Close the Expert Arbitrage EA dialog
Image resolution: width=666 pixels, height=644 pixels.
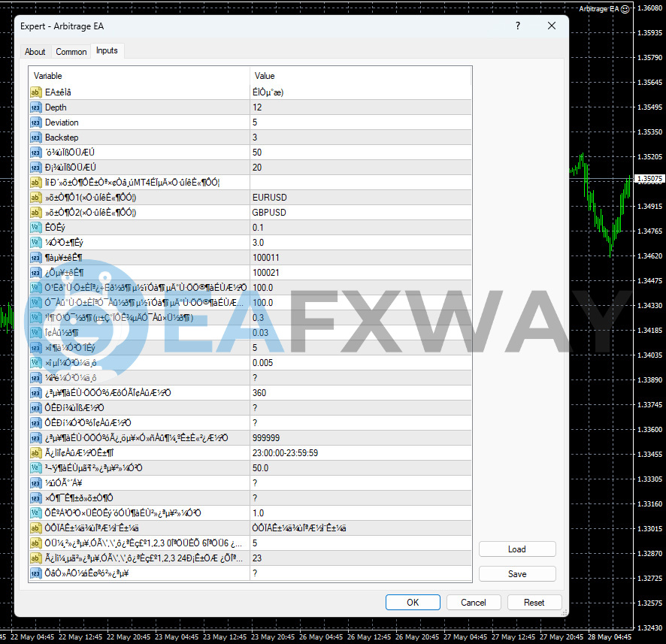click(x=551, y=26)
